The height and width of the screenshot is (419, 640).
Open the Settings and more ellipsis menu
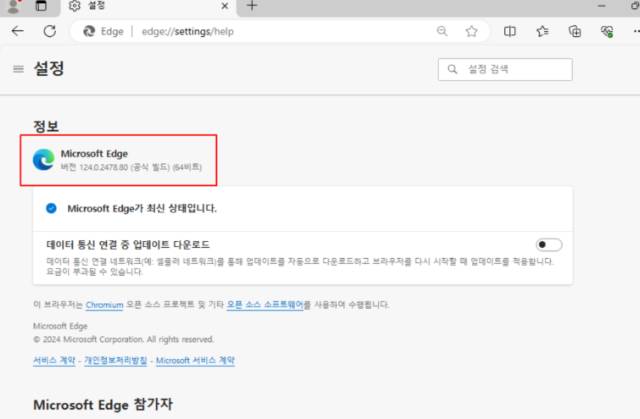(636, 31)
